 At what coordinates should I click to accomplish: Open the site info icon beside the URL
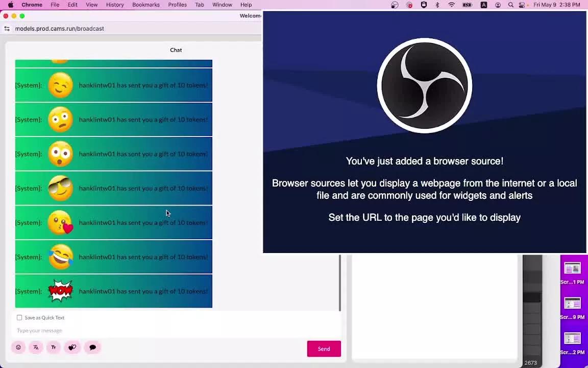coord(7,29)
